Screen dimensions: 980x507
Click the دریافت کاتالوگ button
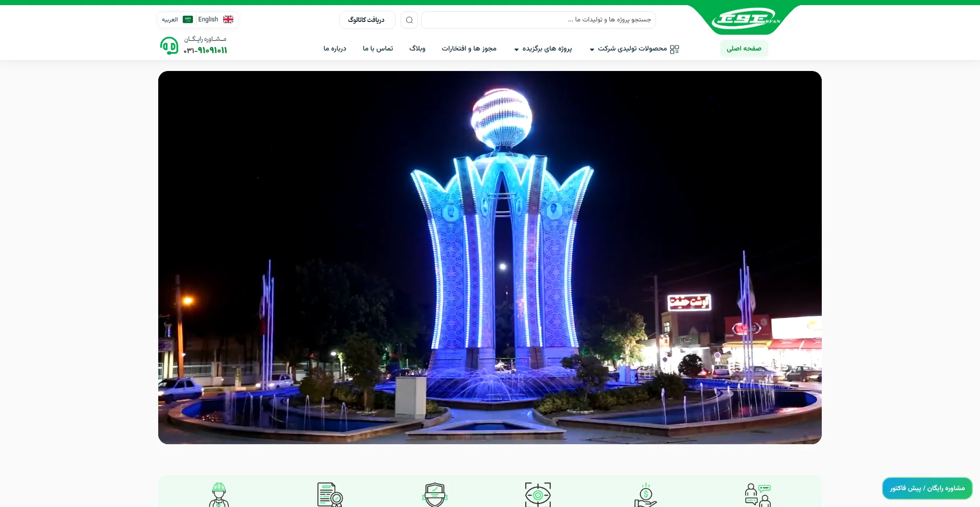tap(366, 20)
